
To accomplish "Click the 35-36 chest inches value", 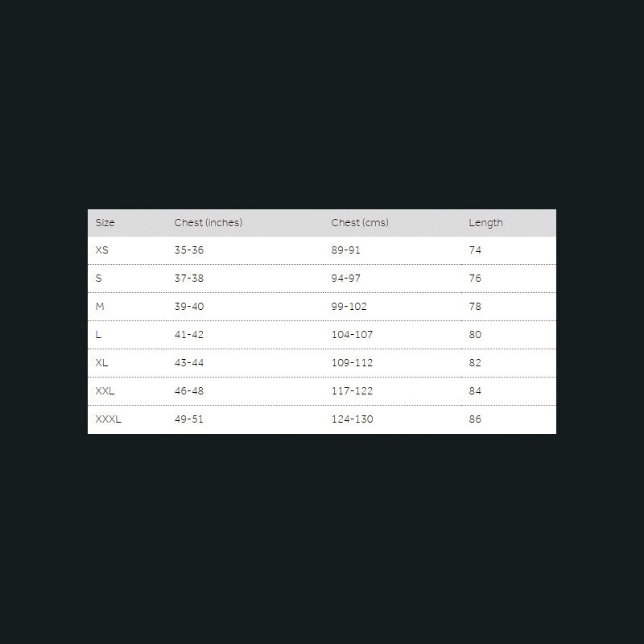I will [x=189, y=250].
